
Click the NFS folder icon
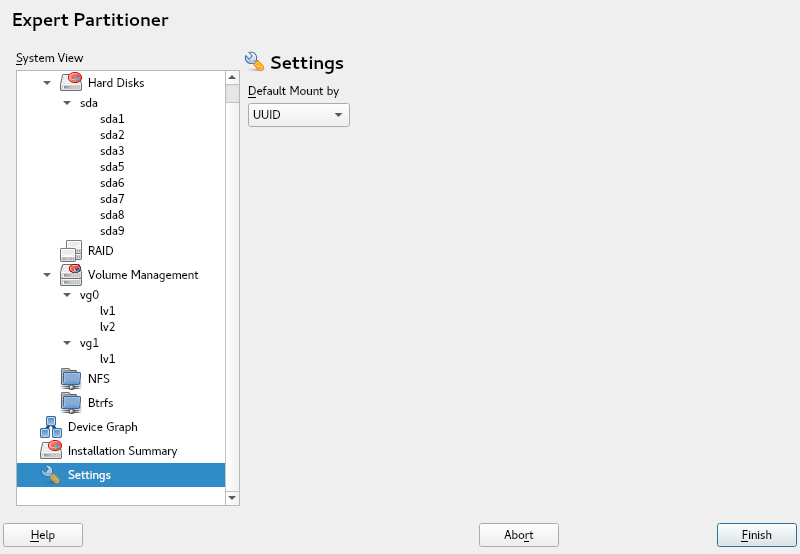pyautogui.click(x=71, y=379)
